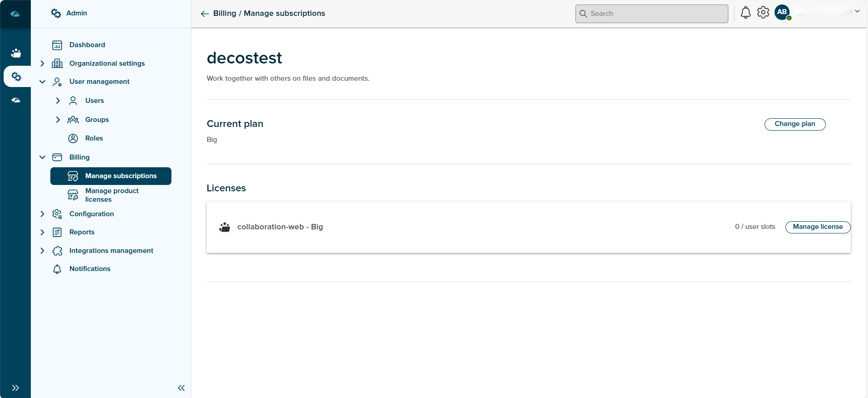Screen dimensions: 868x398
Task: Expand the Groups chevron
Action: coord(58,120)
